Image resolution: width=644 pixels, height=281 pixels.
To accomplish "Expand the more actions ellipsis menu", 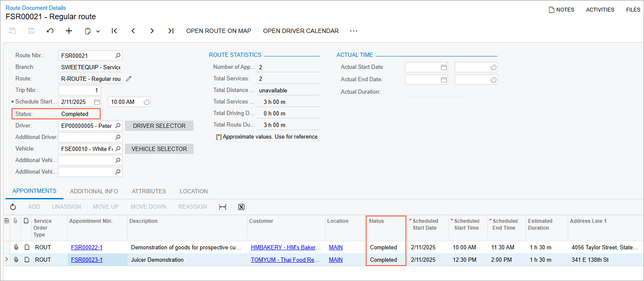I will tap(353, 31).
